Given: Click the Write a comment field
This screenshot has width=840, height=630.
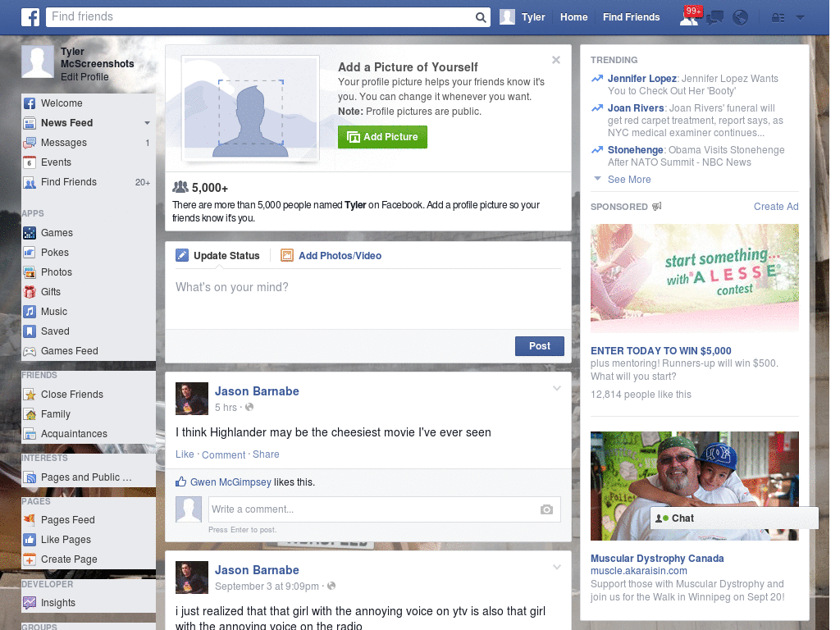Looking at the screenshot, I should coord(374,509).
